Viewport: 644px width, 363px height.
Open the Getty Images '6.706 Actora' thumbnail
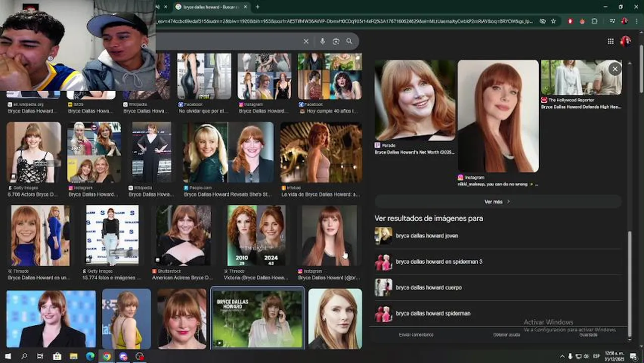coord(33,152)
